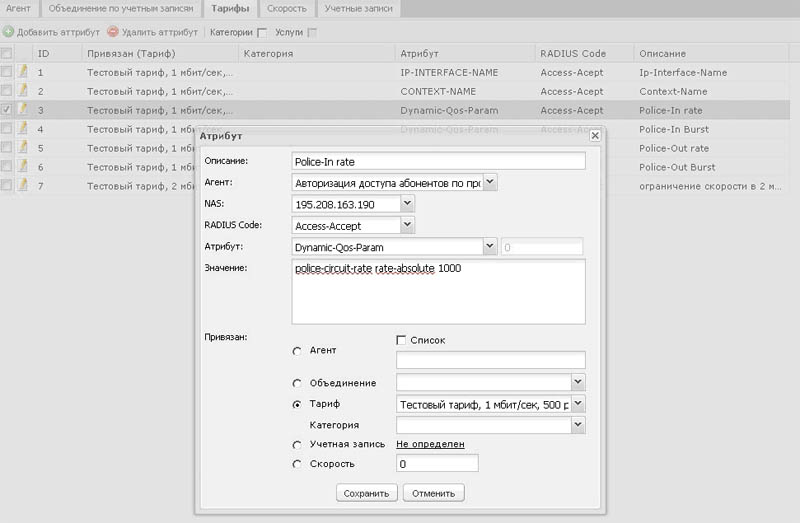The height and width of the screenshot is (523, 800).
Task: Click the edit pencil icon for row ID 2
Action: 22,91
